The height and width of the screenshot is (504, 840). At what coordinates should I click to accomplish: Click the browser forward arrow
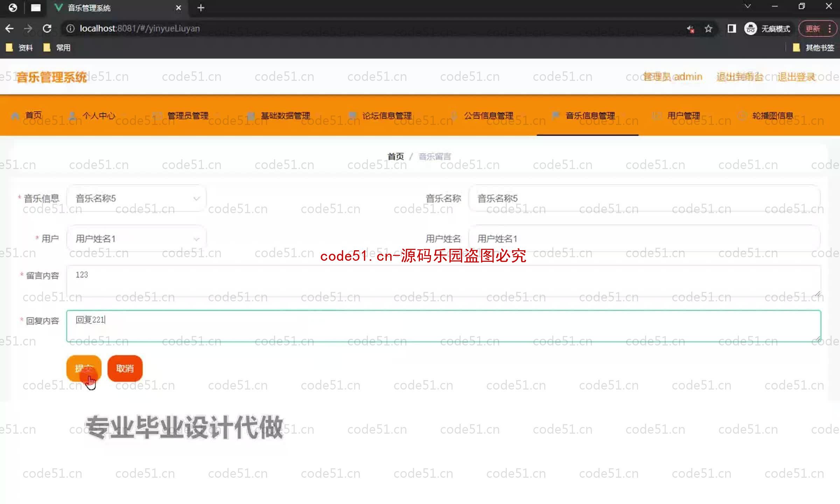coord(28,29)
